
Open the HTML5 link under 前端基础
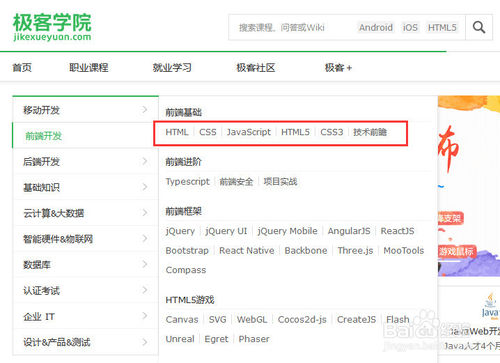pyautogui.click(x=295, y=132)
